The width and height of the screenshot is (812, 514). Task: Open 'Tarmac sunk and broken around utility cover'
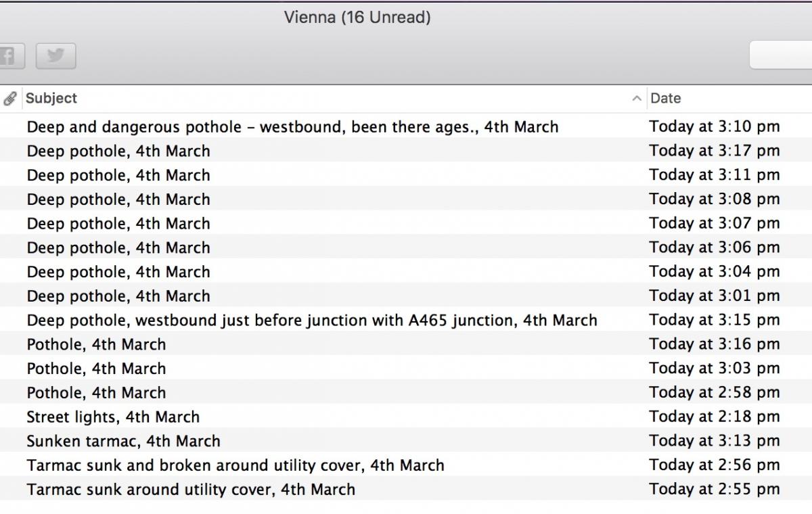(235, 466)
